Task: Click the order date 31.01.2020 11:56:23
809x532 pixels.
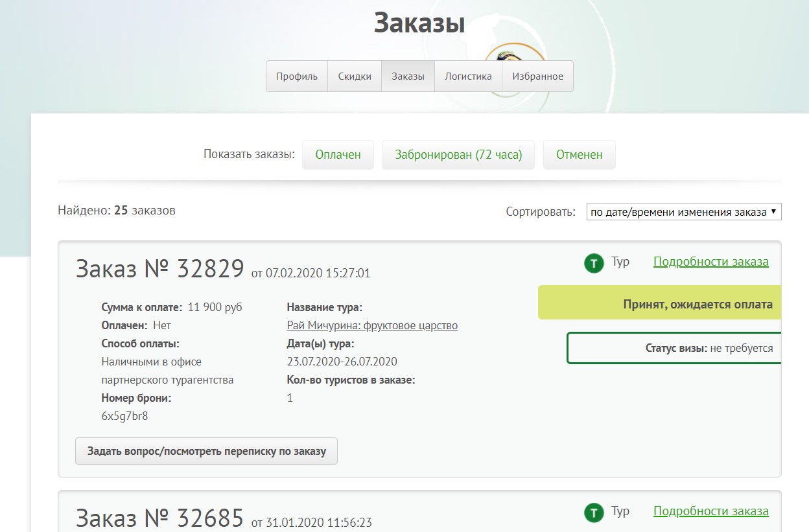Action: tap(319, 522)
